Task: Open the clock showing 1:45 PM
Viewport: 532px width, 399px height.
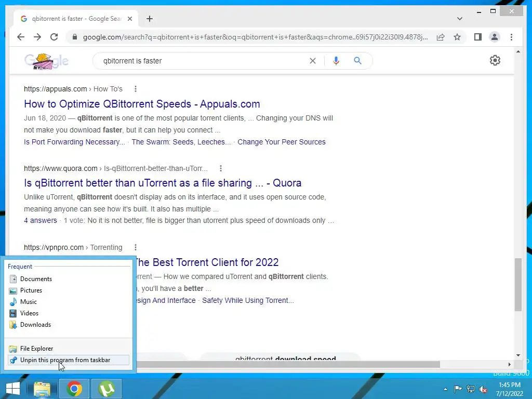Action: coord(510,389)
